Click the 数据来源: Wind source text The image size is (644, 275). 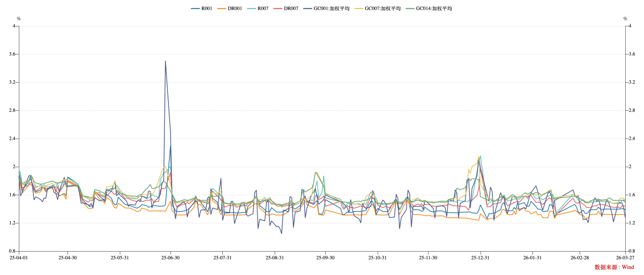coord(614,267)
